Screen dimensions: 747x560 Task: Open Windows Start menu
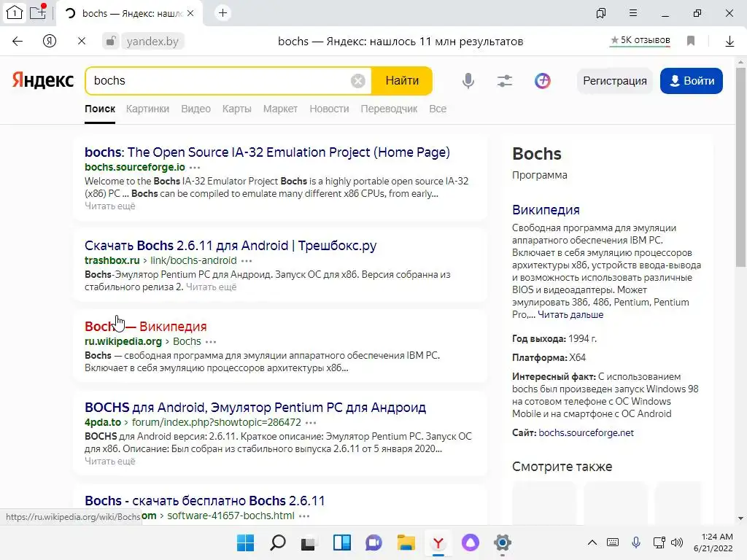coord(245,542)
